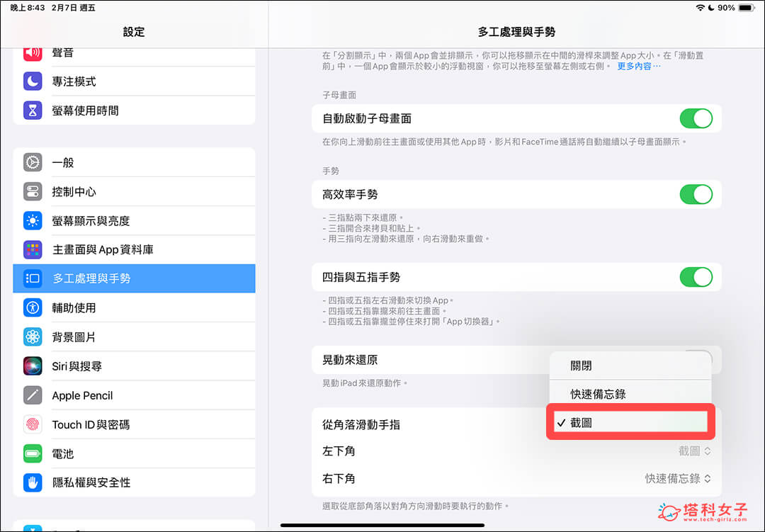Select 螢幕使用時間 row

click(x=134, y=111)
